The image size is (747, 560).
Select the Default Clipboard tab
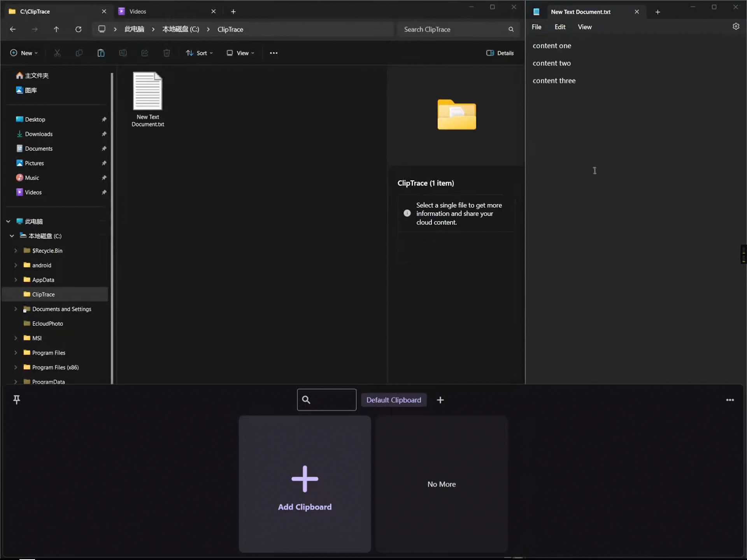tap(394, 400)
